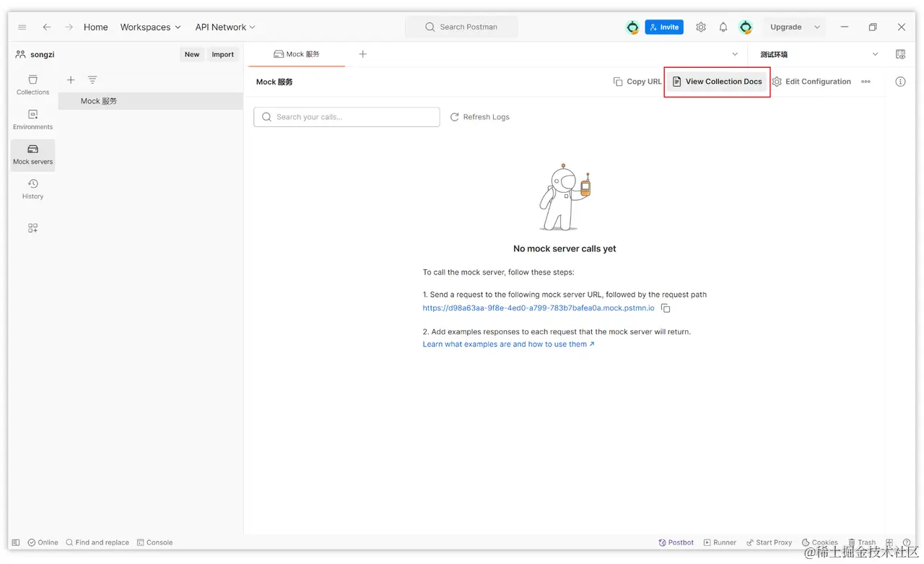Open History in the sidebar
Screen dimensions: 924x564
point(32,188)
